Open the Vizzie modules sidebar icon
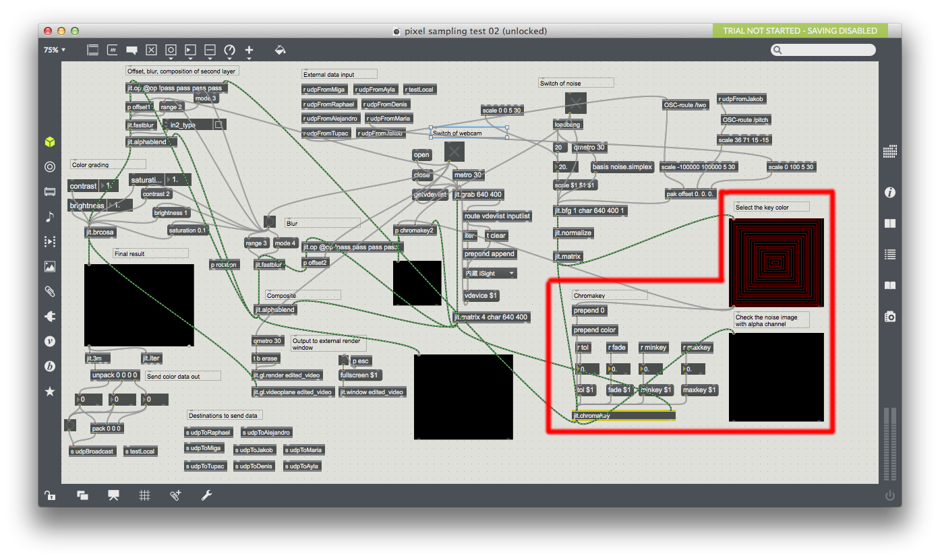 50,341
